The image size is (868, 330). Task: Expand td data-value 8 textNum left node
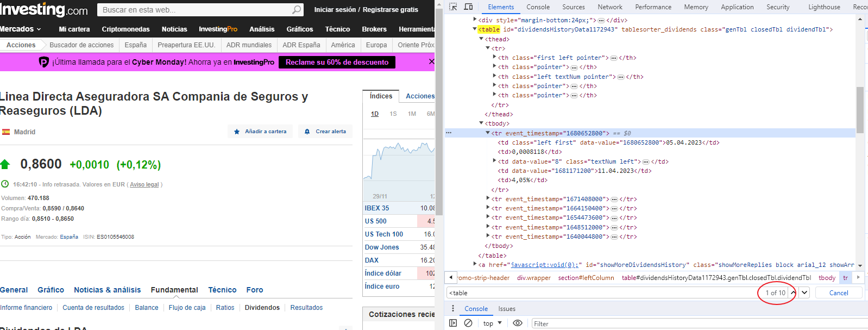pos(494,161)
